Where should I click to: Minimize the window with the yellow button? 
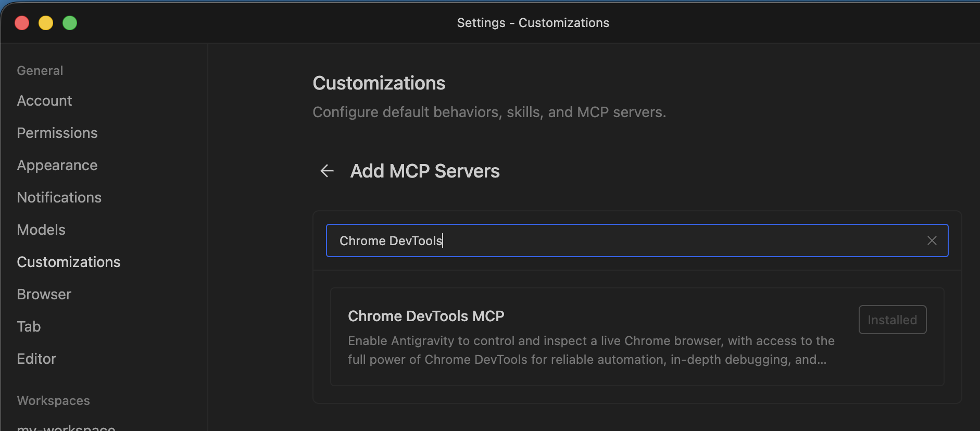click(46, 23)
